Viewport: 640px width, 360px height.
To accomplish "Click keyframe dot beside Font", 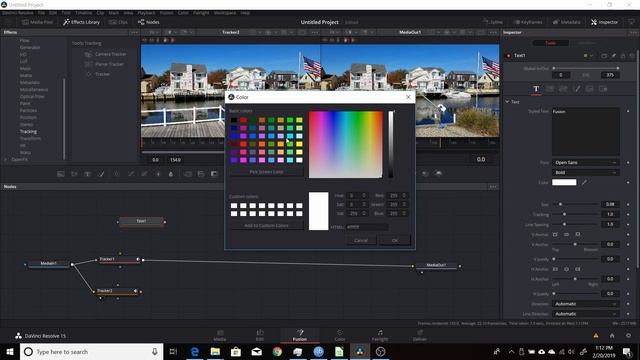I will pos(628,162).
